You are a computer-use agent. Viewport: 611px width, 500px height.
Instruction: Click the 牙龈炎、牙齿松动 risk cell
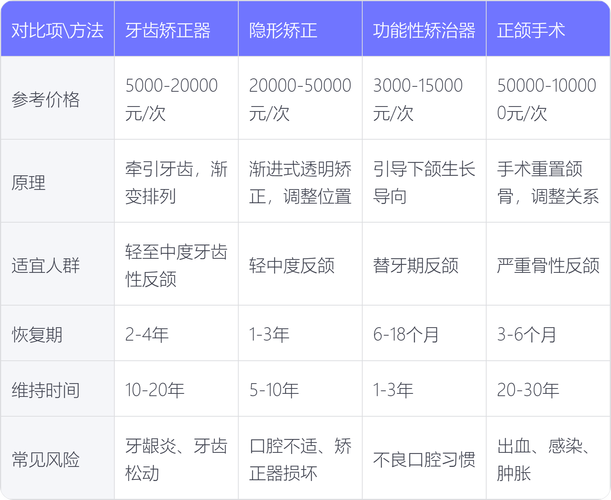tap(175, 459)
